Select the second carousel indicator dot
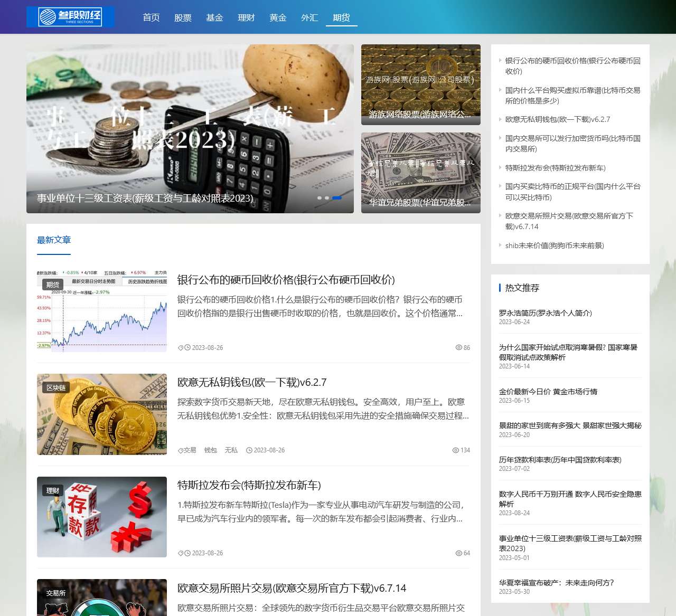The height and width of the screenshot is (616, 676). tap(327, 198)
